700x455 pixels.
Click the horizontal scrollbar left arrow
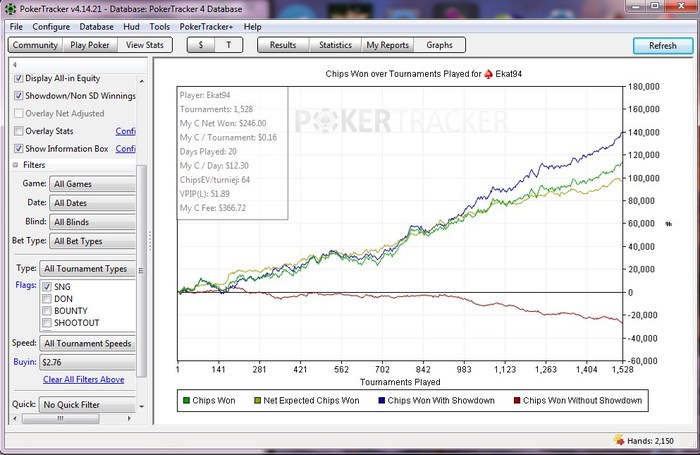[15, 419]
